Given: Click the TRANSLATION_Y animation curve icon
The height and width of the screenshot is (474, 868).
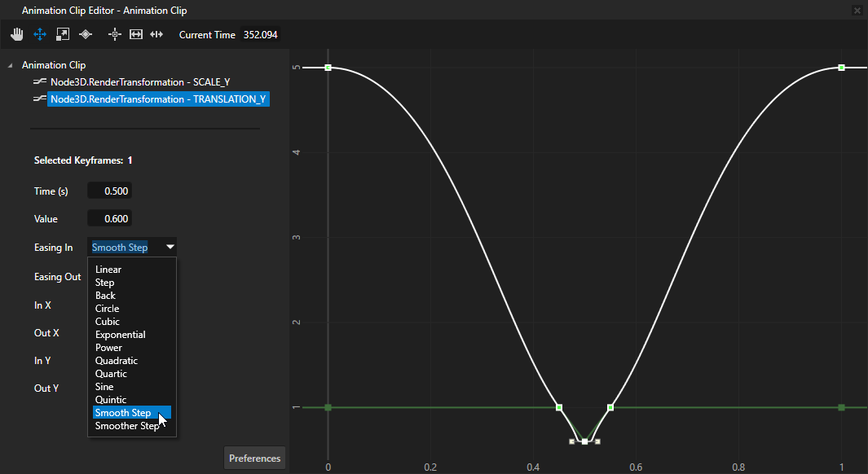Looking at the screenshot, I should (x=37, y=99).
